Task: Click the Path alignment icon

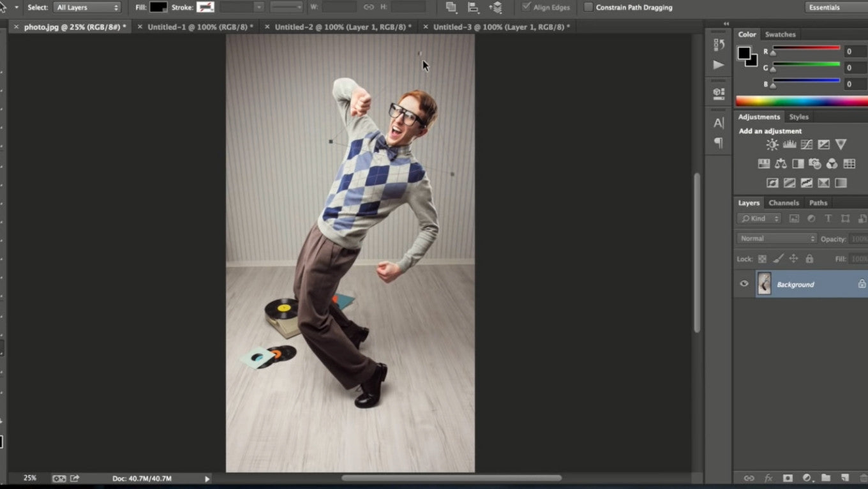Action: (x=473, y=8)
